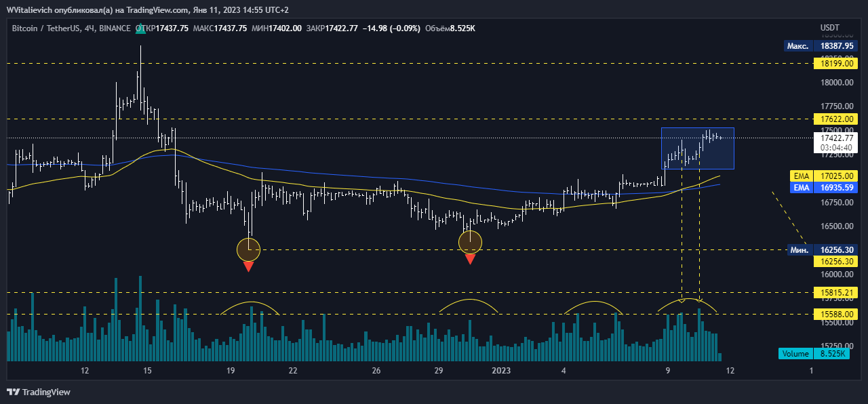The height and width of the screenshot is (404, 868).
Task: Click the yellow 15588.00 price label
Action: (x=836, y=315)
